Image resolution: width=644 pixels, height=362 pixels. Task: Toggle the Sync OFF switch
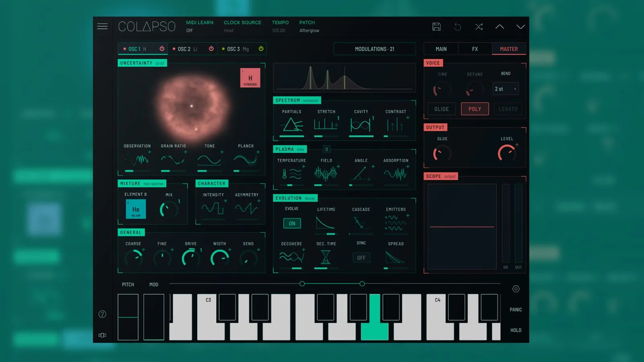point(361,258)
